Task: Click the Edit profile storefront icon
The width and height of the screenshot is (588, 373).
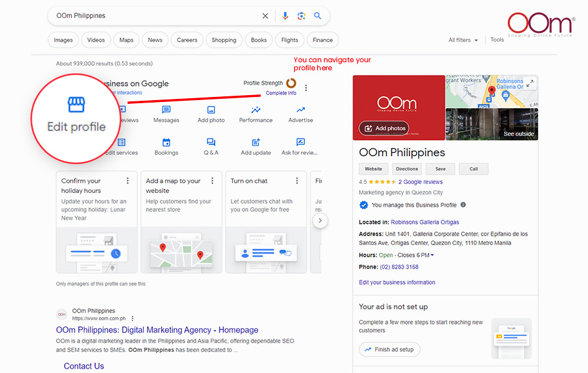Action: pyautogui.click(x=77, y=104)
